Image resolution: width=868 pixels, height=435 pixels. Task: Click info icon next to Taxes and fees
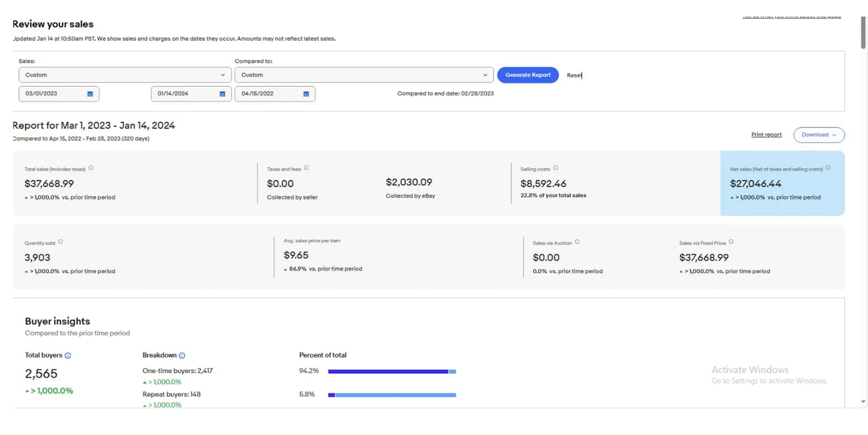tap(307, 168)
